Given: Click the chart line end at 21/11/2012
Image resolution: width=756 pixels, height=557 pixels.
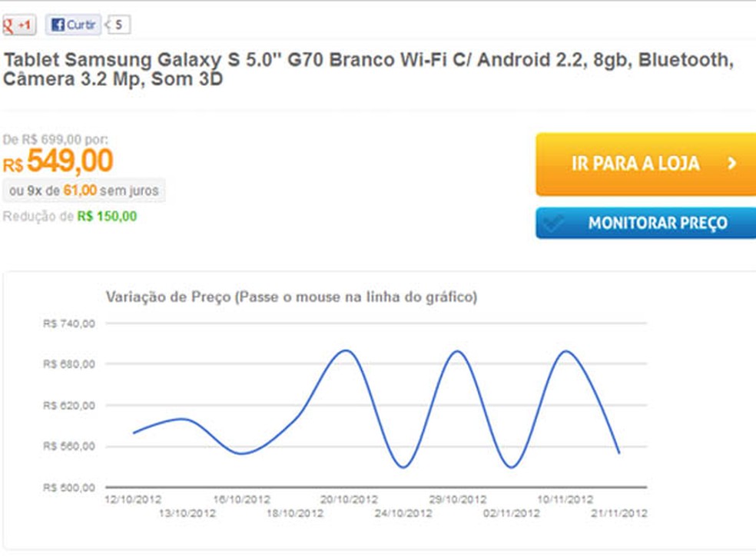Looking at the screenshot, I should coord(619,453).
